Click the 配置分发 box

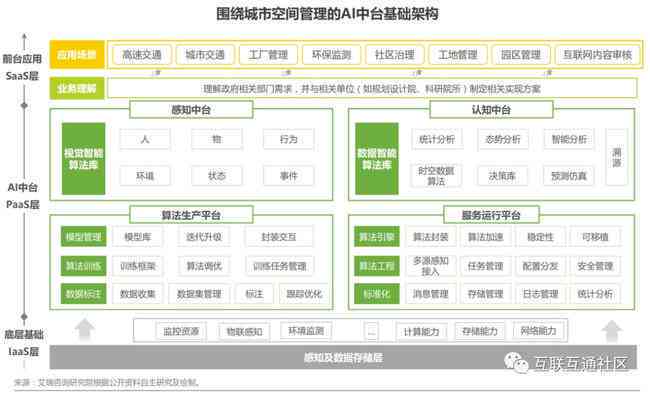point(540,266)
